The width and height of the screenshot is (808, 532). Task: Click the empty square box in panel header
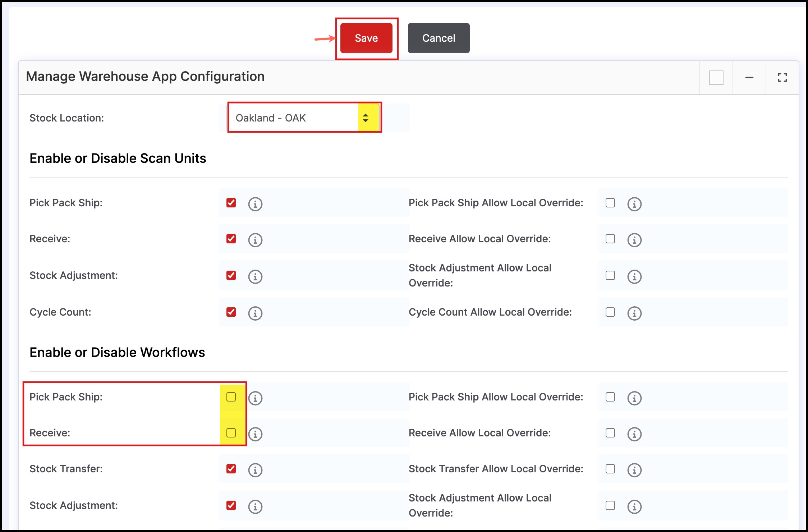tap(716, 78)
